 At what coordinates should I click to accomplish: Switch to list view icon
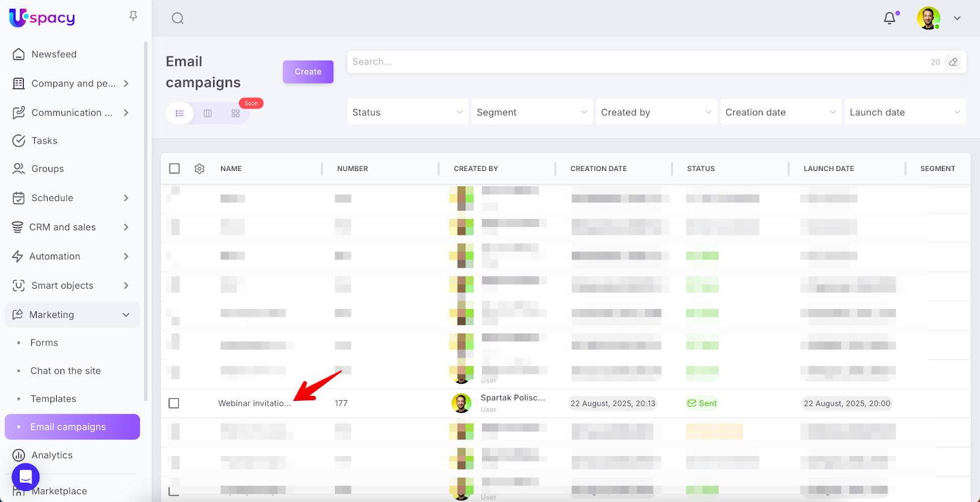[x=179, y=113]
